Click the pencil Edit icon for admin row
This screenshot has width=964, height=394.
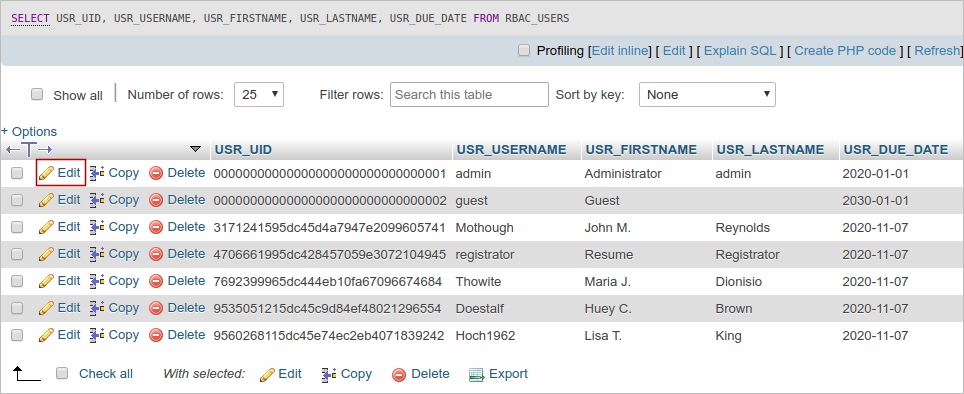click(46, 173)
